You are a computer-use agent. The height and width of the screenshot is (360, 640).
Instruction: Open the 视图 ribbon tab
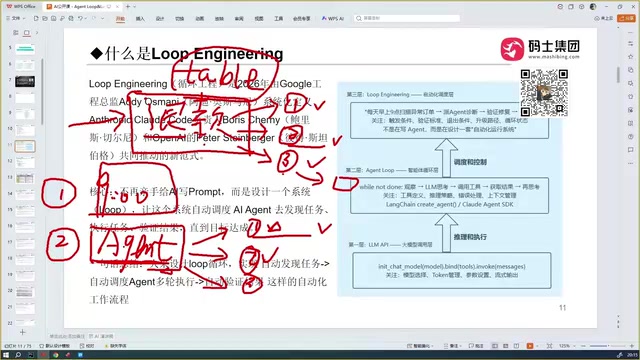pyautogui.click(x=259, y=19)
